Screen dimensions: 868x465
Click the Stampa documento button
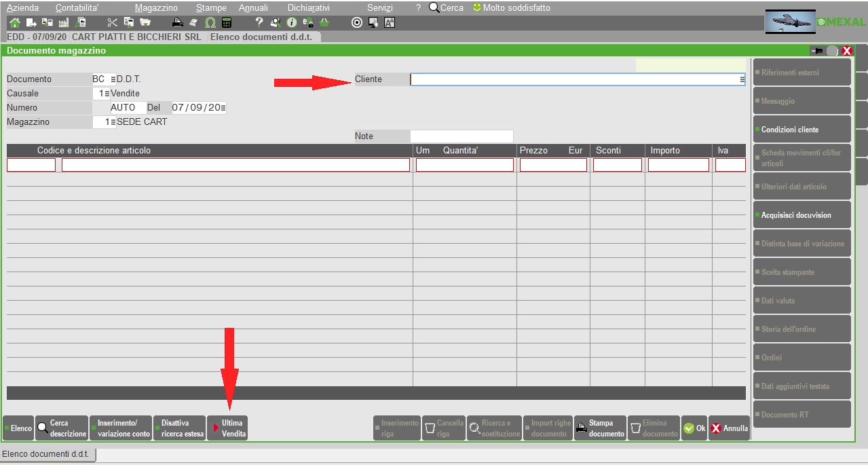600,428
